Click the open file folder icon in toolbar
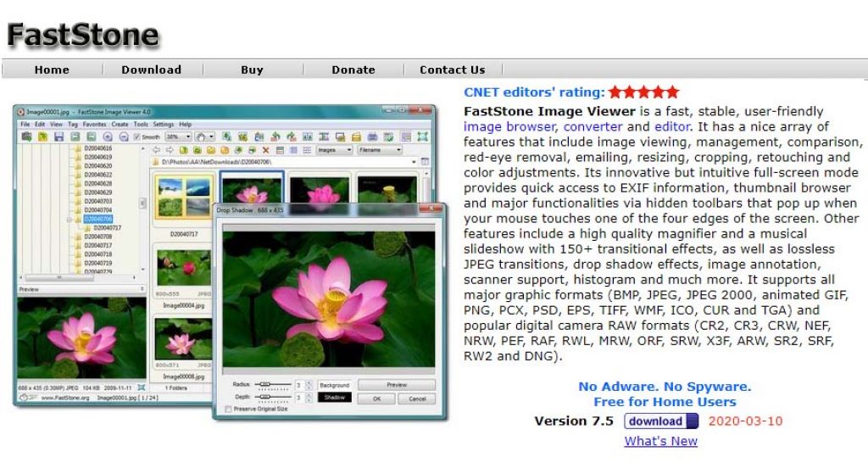This screenshot has width=868, height=474. pyautogui.click(x=42, y=137)
